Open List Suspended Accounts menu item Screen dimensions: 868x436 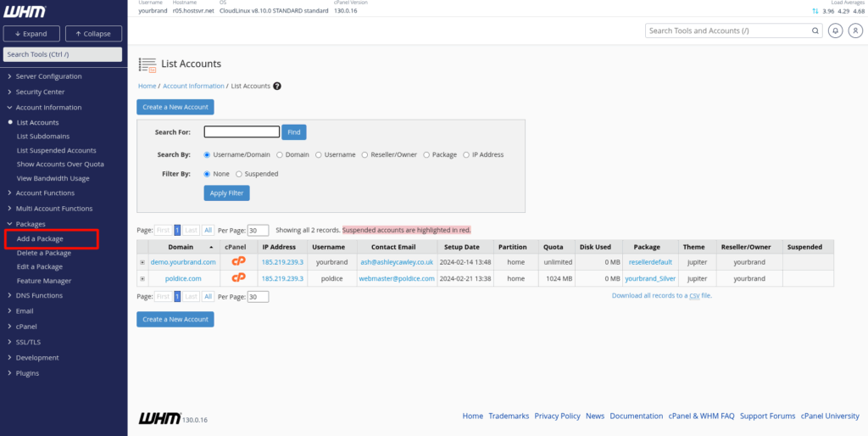point(56,150)
